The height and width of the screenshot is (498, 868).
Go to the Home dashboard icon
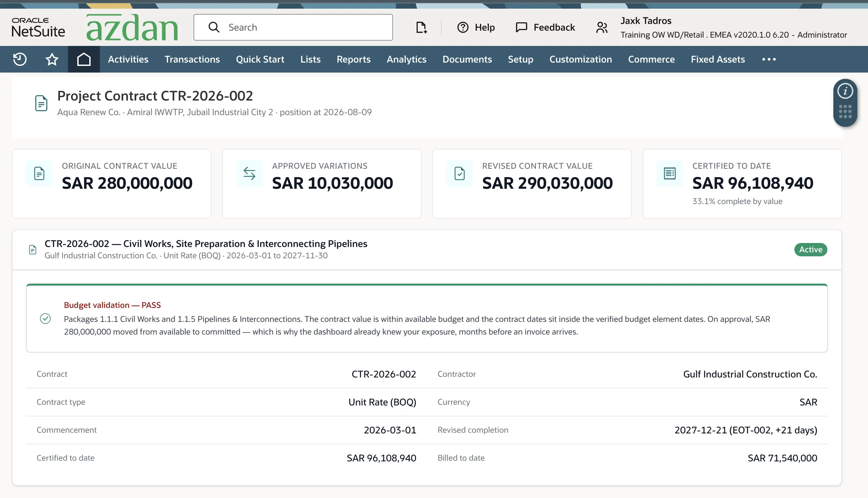coord(84,59)
